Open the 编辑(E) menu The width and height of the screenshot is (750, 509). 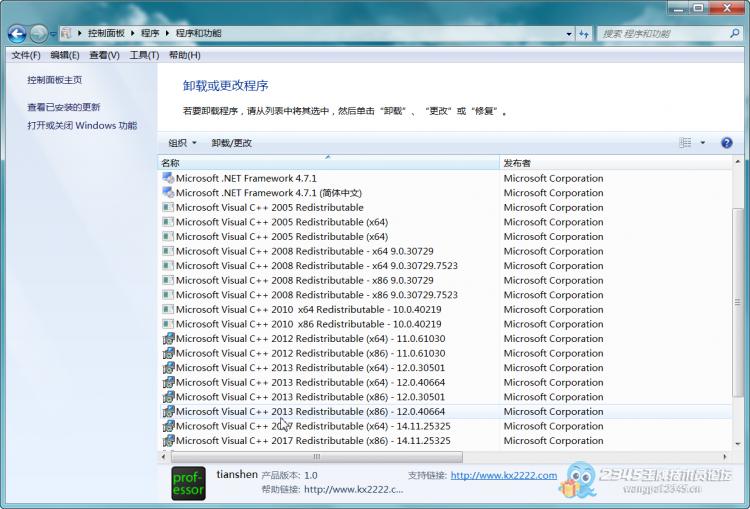[x=65, y=55]
